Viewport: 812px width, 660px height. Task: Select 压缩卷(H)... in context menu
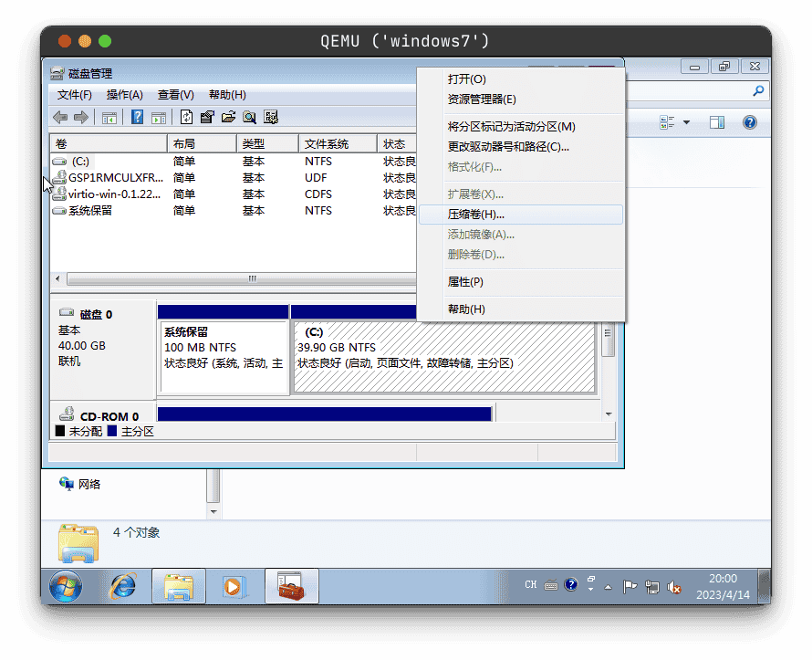pyautogui.click(x=520, y=215)
